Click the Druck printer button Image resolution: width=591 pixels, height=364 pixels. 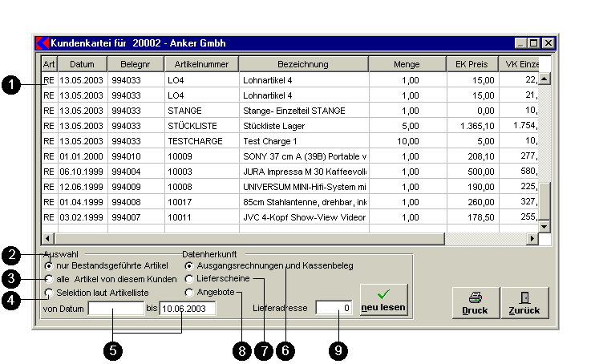pyautogui.click(x=475, y=302)
